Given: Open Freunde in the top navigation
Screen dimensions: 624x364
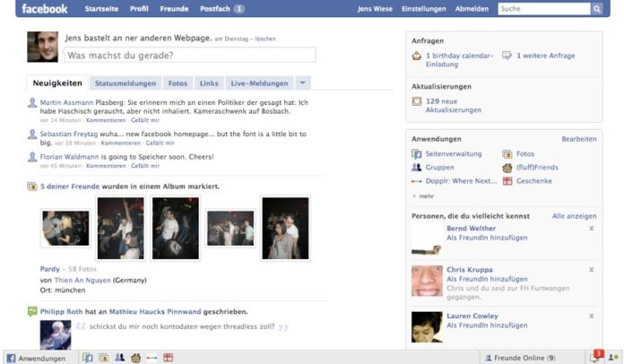Looking at the screenshot, I should pos(174,9).
